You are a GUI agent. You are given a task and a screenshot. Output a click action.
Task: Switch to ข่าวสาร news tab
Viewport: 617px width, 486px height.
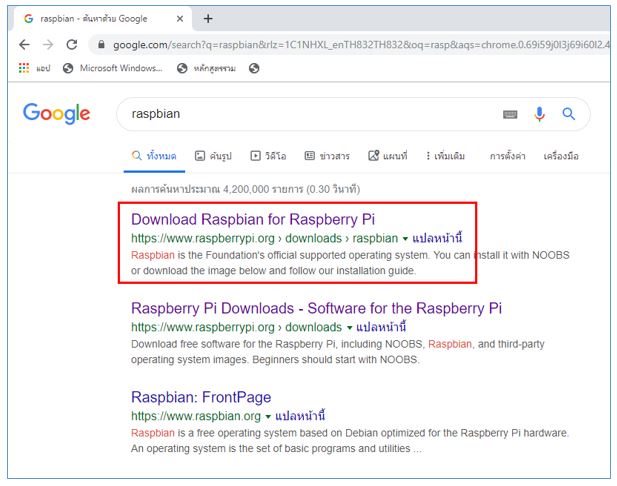[327, 156]
